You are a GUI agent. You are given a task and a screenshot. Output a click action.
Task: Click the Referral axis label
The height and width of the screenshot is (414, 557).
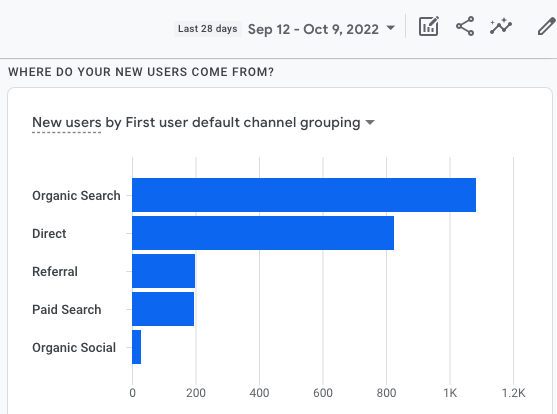(55, 272)
